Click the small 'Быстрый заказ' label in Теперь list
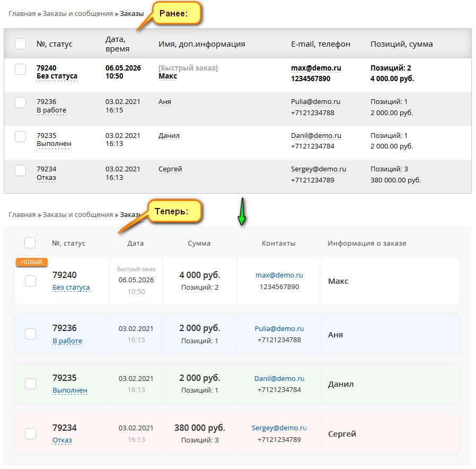 pos(136,269)
